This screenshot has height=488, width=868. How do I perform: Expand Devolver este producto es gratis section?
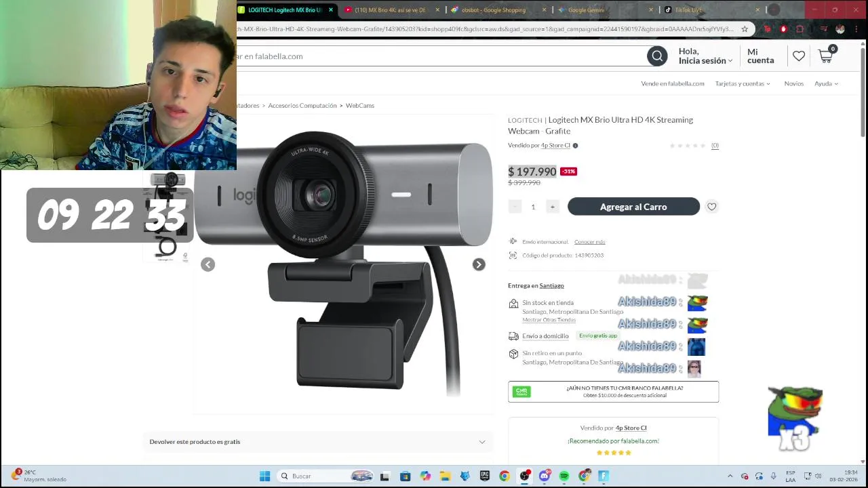[x=317, y=442]
